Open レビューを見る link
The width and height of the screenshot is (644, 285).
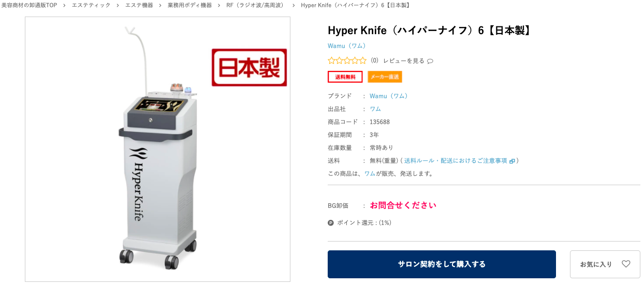point(404,61)
